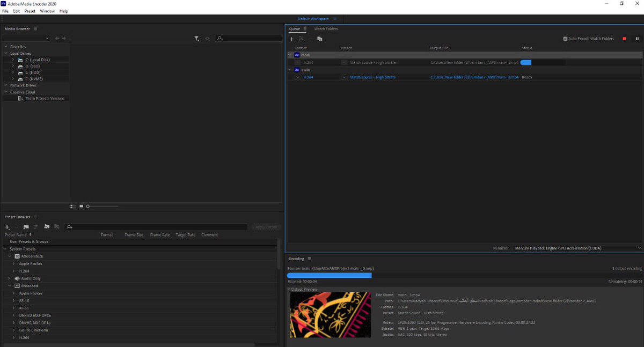The height and width of the screenshot is (347, 644).
Task: Click the second H.264 format link
Action: pyautogui.click(x=308, y=77)
